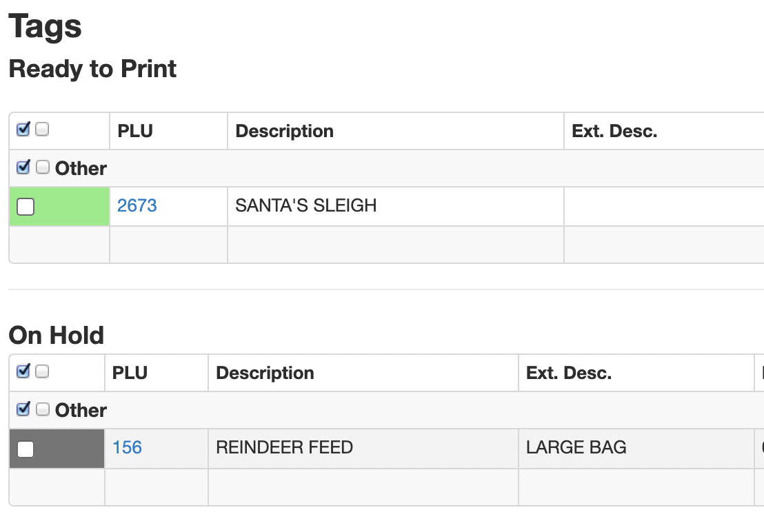Viewport: 764px width, 532px height.
Task: Click PLU column header in Ready to Print table
Action: click(x=135, y=131)
